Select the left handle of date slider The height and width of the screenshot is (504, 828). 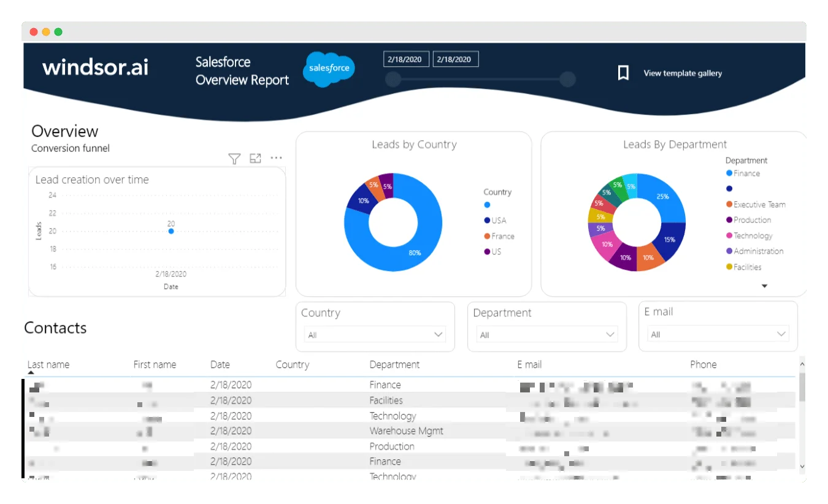coord(393,79)
